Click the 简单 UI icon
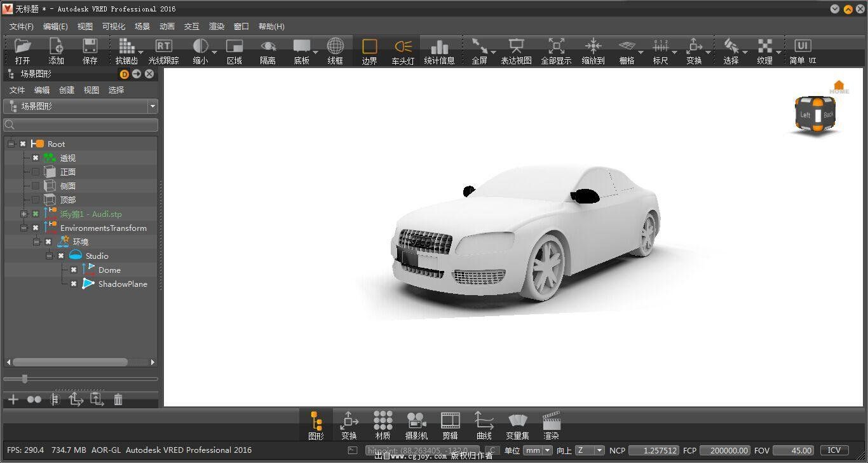The width and height of the screenshot is (868, 463). (803, 46)
